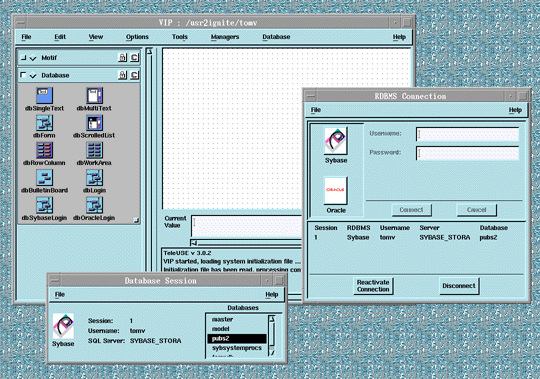Toggle the lock icon on Motif palette
The width and height of the screenshot is (540, 379).
pos(122,57)
